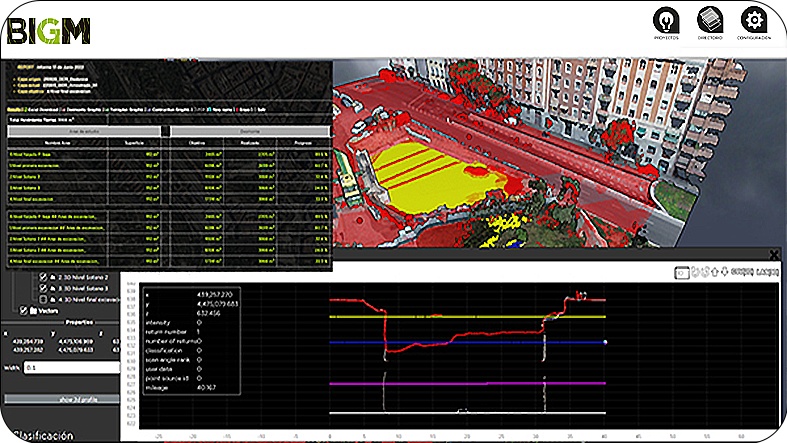The height and width of the screenshot is (443, 787).
Task: Select the Area de estudio column header
Action: click(83, 131)
